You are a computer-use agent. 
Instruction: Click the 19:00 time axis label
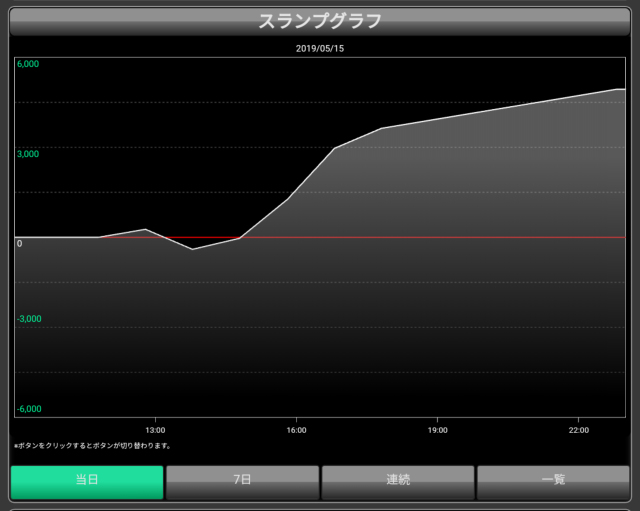pos(437,429)
